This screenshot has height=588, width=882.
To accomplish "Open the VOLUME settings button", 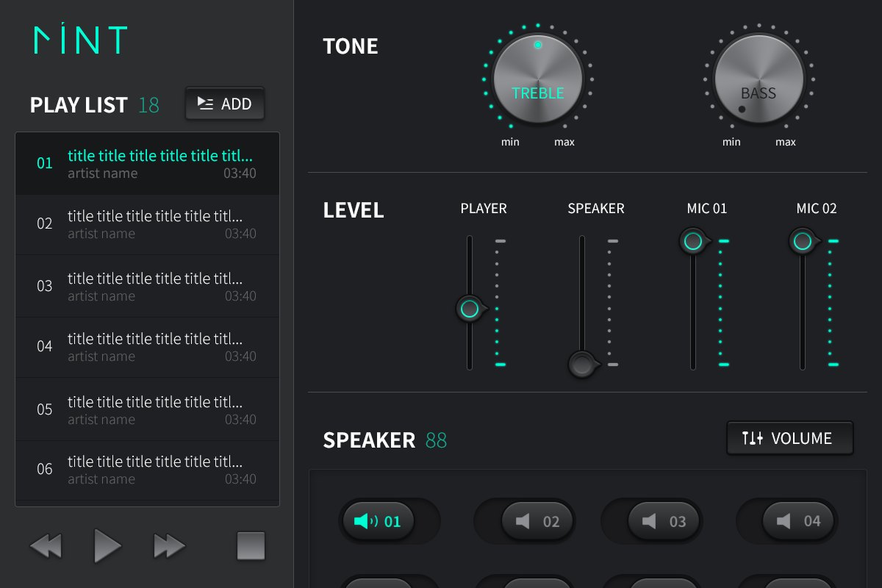I will click(790, 438).
